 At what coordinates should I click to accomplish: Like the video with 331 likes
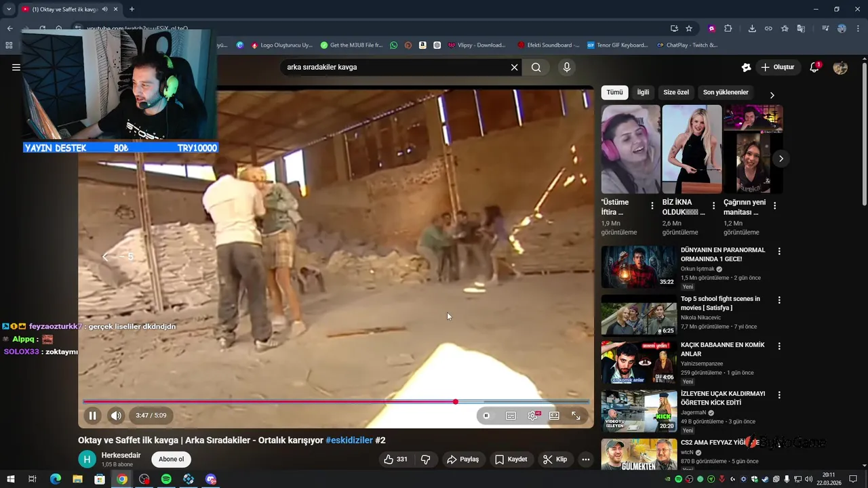[x=395, y=460]
